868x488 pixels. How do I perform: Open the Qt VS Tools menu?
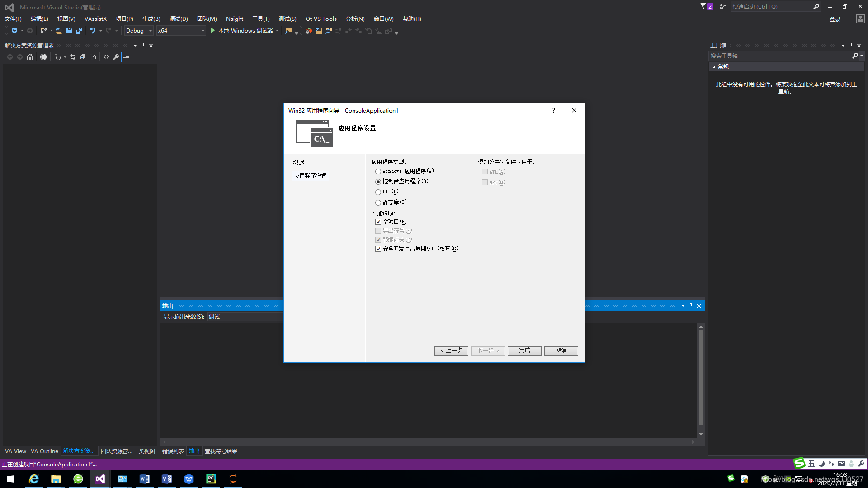point(321,19)
